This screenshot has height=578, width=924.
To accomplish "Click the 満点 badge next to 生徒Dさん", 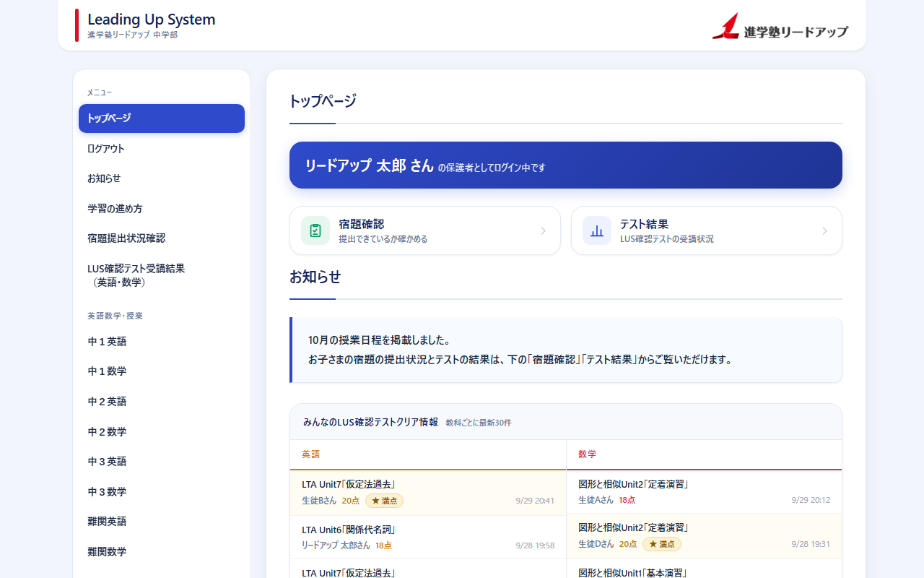I will pos(662,544).
